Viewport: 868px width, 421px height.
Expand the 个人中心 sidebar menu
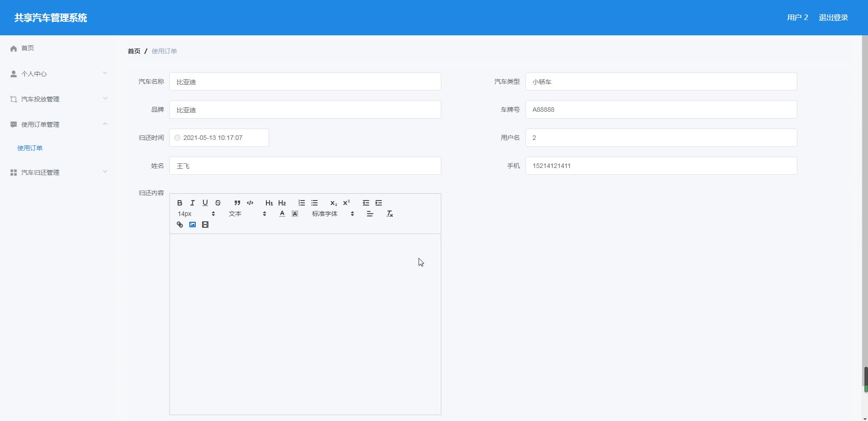59,74
